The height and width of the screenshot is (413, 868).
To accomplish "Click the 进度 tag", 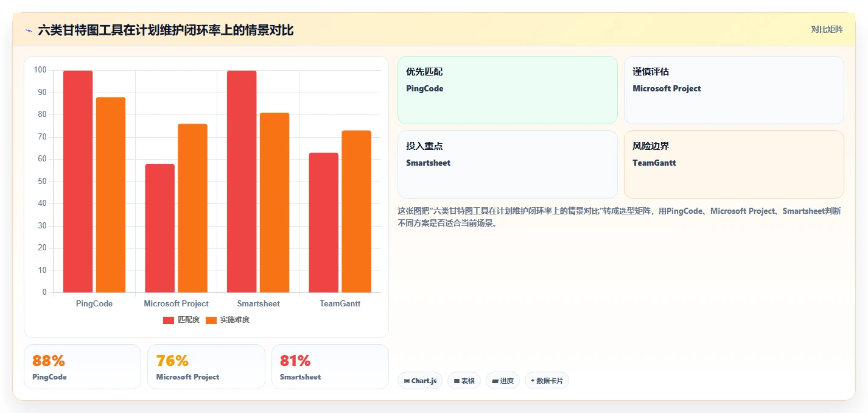I will pos(503,381).
